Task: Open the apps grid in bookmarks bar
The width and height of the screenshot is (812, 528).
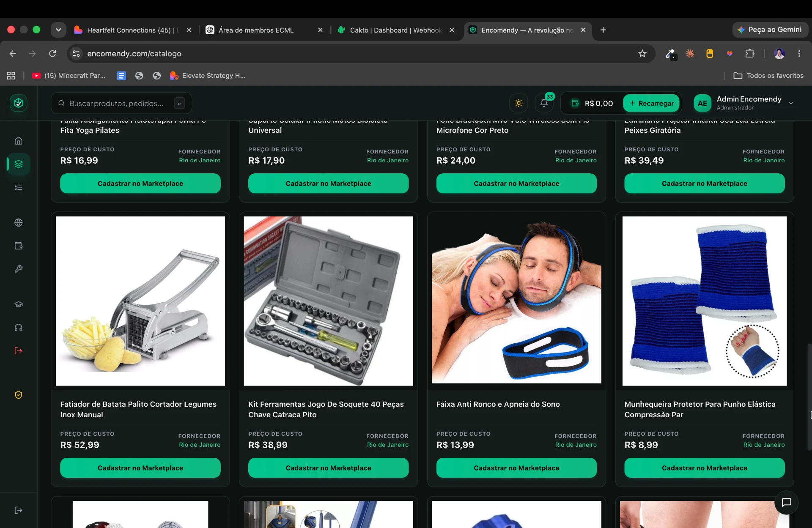Action: coord(11,76)
